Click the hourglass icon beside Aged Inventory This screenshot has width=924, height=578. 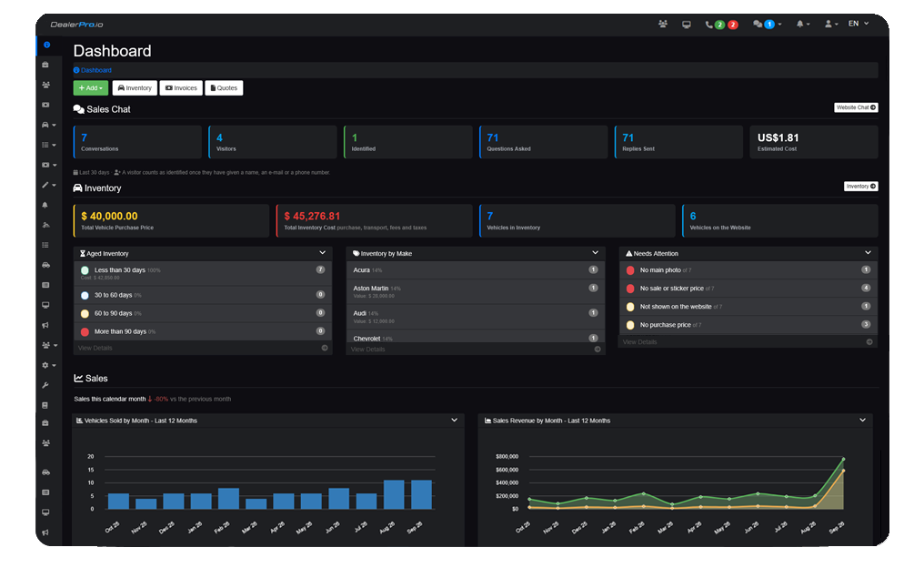[x=83, y=254]
